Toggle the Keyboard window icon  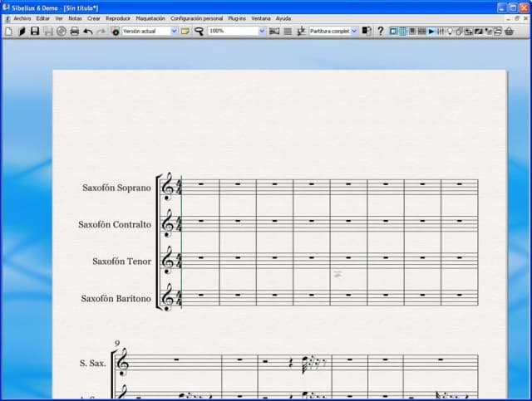pyautogui.click(x=412, y=32)
